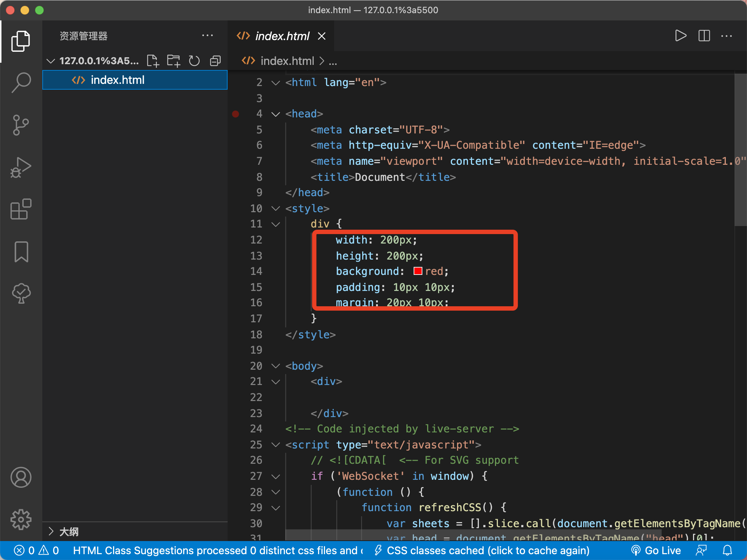
Task: Open the Bookmarks panel icon
Action: 21,252
